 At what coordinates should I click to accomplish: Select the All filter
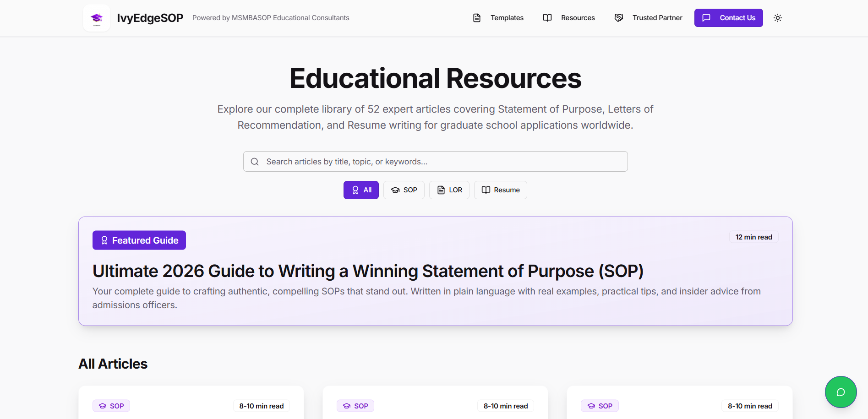pyautogui.click(x=361, y=190)
